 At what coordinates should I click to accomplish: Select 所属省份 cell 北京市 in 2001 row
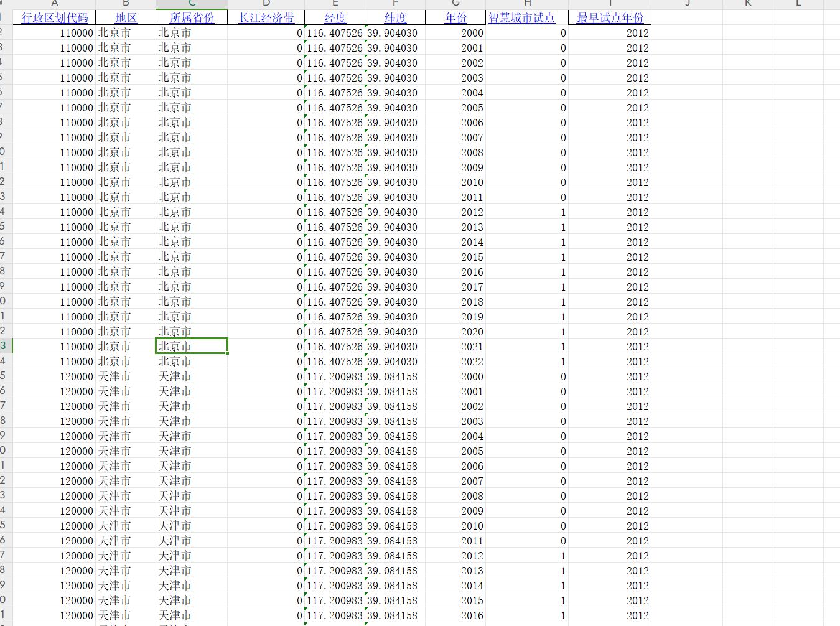[192, 48]
